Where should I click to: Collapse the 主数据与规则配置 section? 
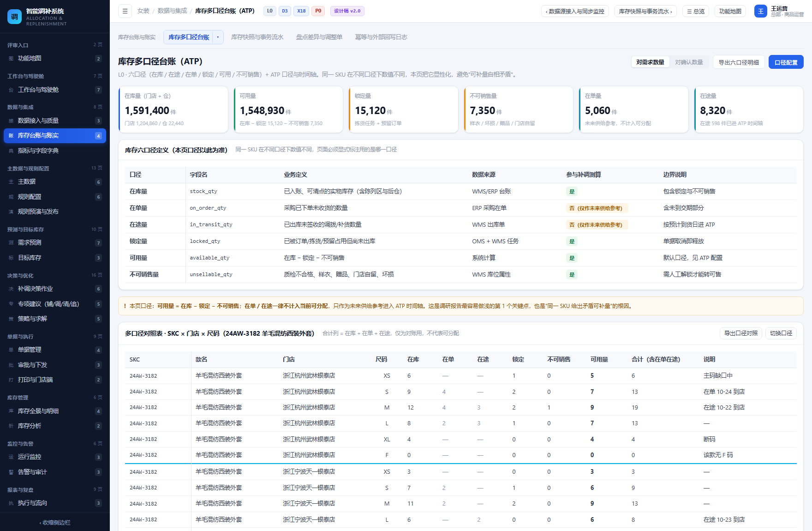[55, 169]
